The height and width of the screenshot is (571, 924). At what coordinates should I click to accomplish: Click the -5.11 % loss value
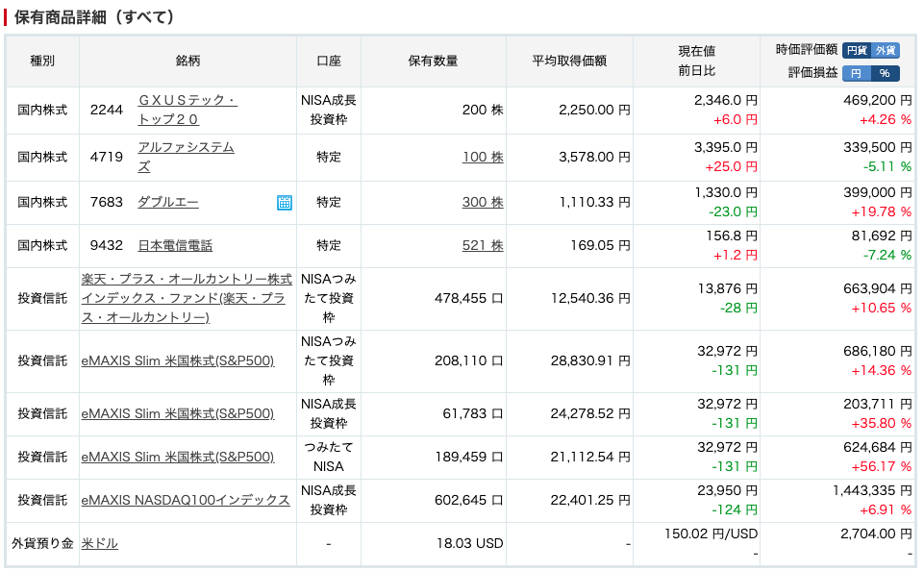point(887,166)
